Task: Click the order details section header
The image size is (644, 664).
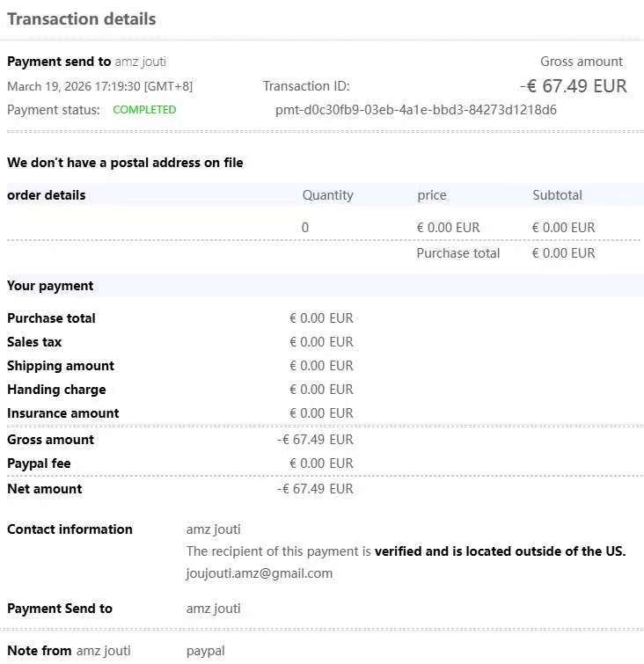Action: coord(47,195)
